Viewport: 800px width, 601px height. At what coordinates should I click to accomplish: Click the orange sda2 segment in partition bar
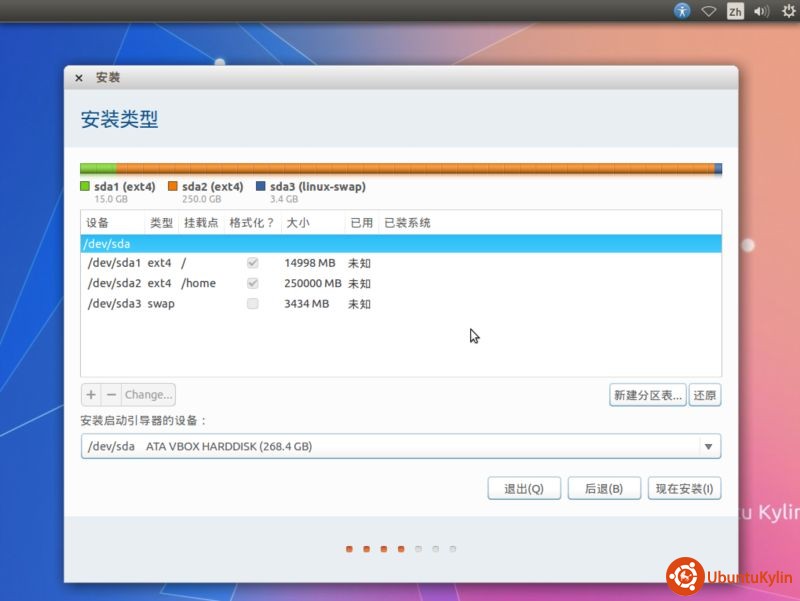(415, 169)
